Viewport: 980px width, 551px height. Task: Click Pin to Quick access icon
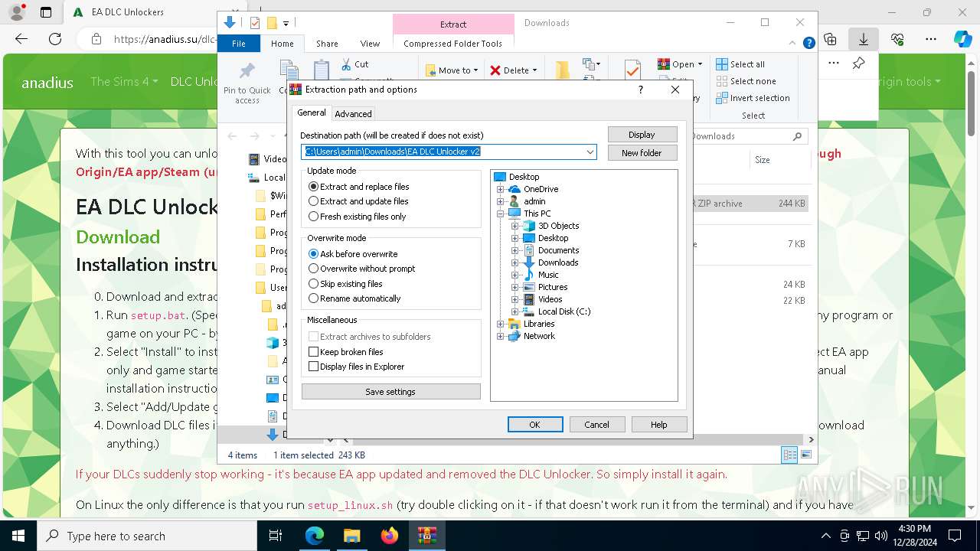(247, 72)
